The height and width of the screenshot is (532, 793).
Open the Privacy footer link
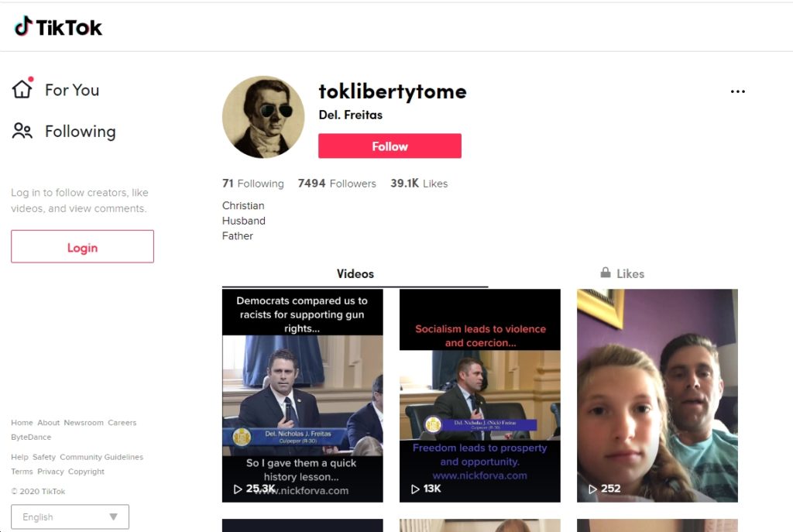tap(50, 472)
